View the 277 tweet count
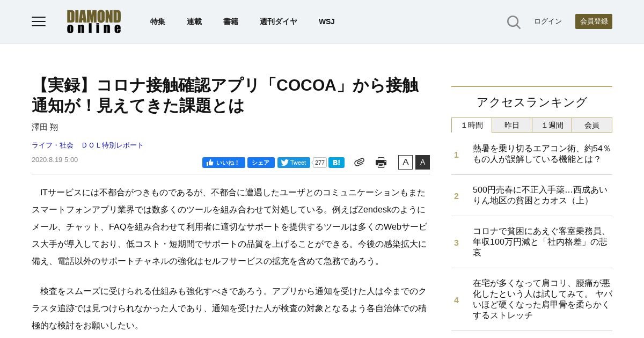The image size is (644, 338). coord(320,163)
